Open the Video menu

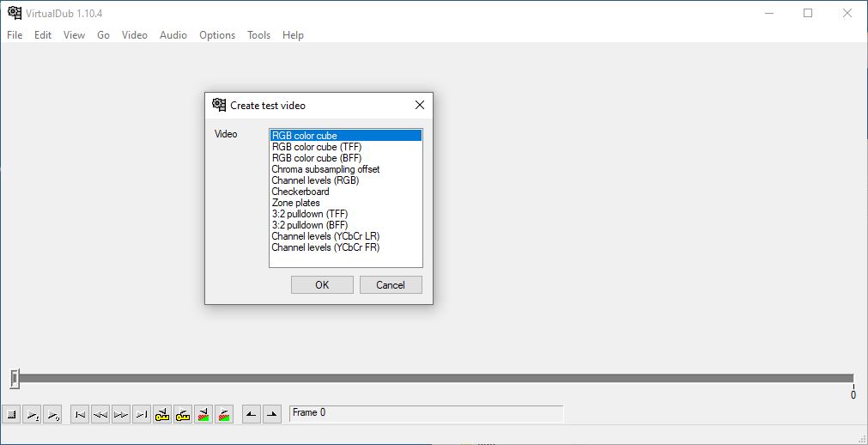click(135, 35)
